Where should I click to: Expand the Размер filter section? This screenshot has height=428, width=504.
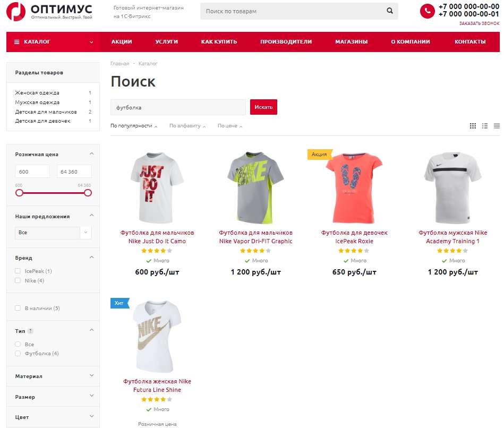(91, 396)
